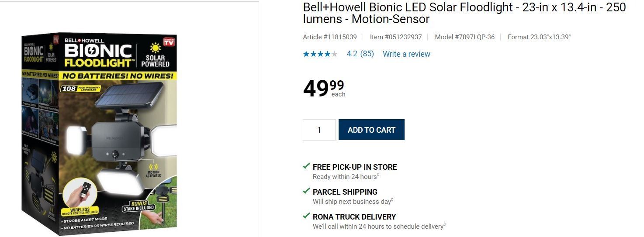Image resolution: width=644 pixels, height=237 pixels.
Task: Click the star rating icons
Action: pos(320,54)
